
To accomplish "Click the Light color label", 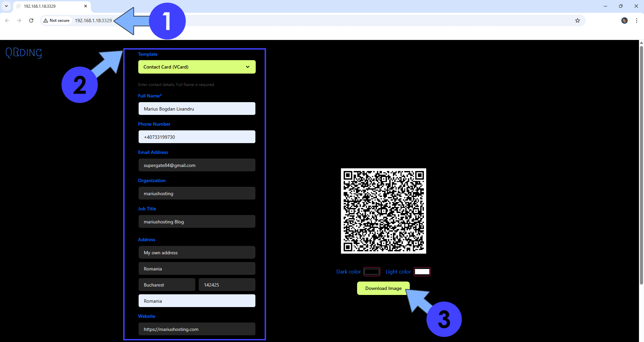I will coord(398,271).
